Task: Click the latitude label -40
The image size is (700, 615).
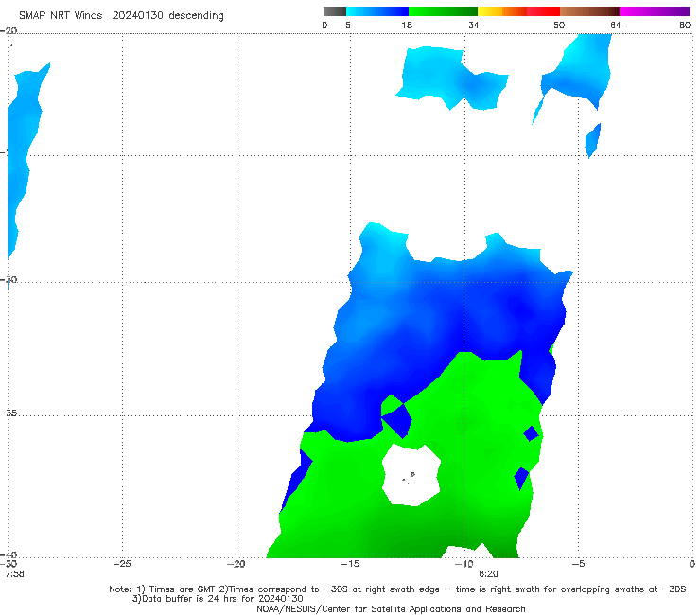Action: [x=9, y=554]
